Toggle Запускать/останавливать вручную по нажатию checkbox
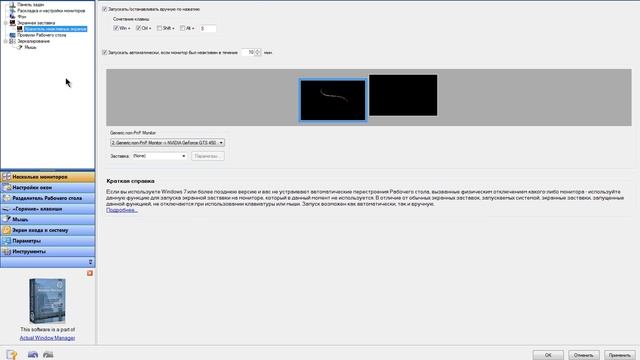Screen dimensions: 640x360 click(104, 9)
